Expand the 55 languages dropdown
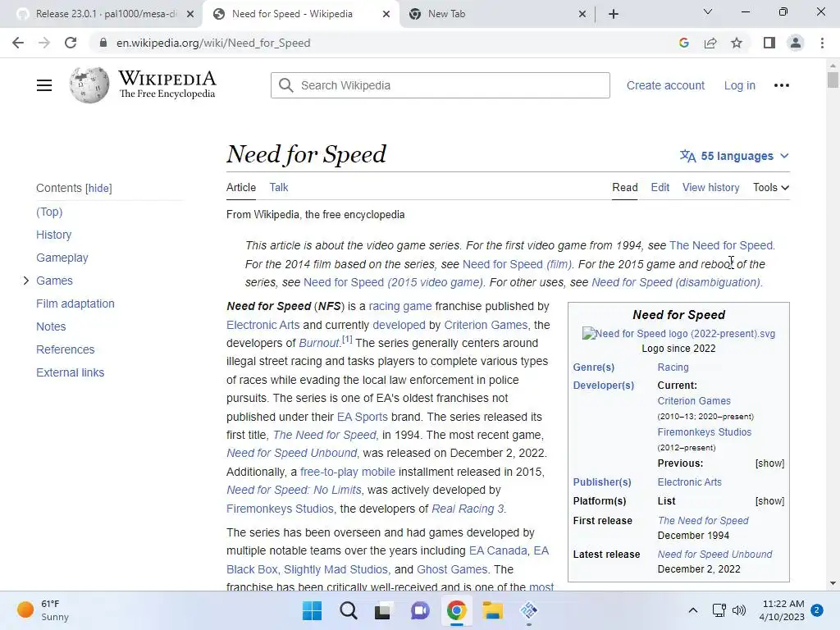 click(x=734, y=156)
